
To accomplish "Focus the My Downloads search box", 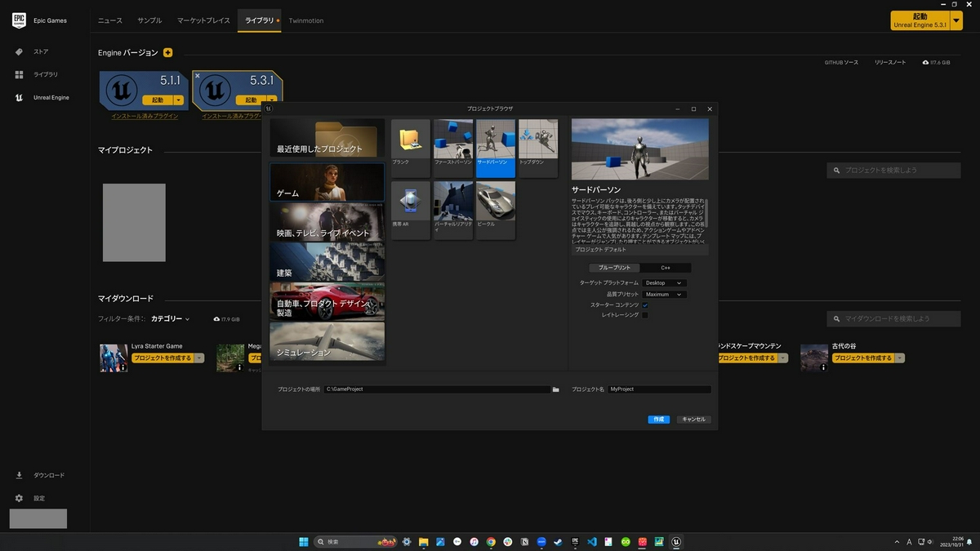I will 893,318.
